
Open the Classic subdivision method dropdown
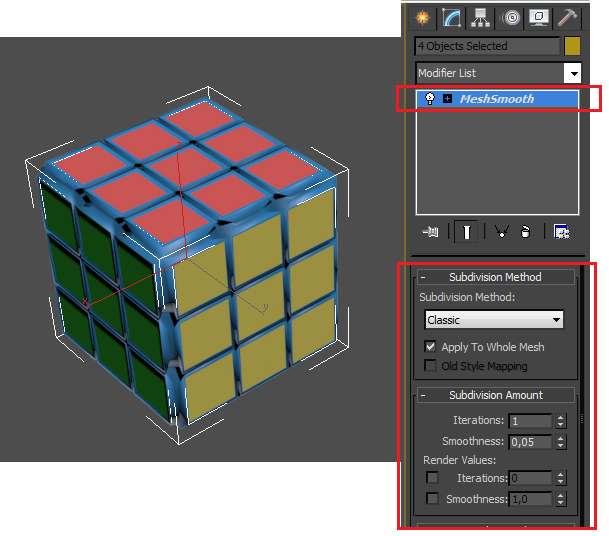pyautogui.click(x=494, y=320)
